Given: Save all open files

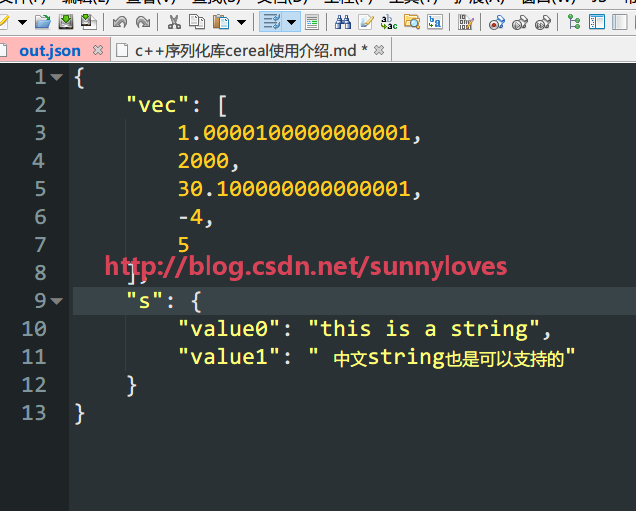Looking at the screenshot, I should 88,22.
